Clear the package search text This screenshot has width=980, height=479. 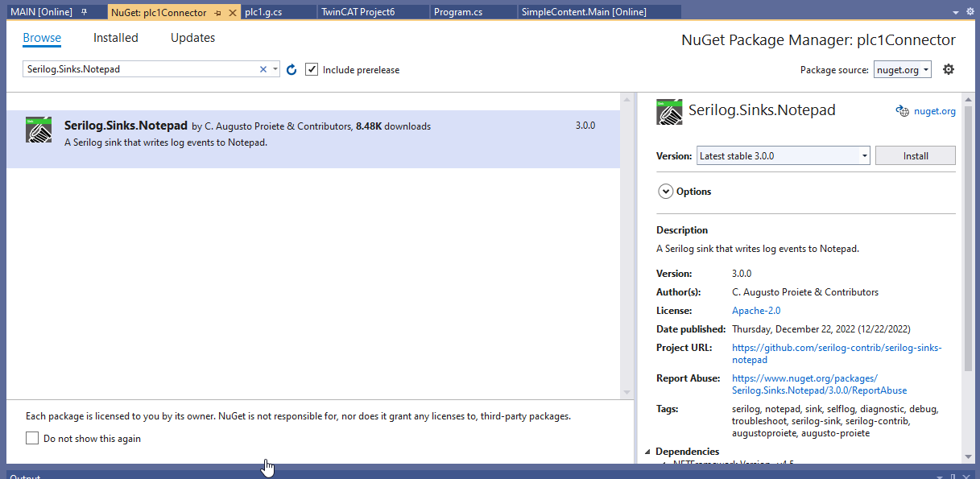click(x=263, y=69)
